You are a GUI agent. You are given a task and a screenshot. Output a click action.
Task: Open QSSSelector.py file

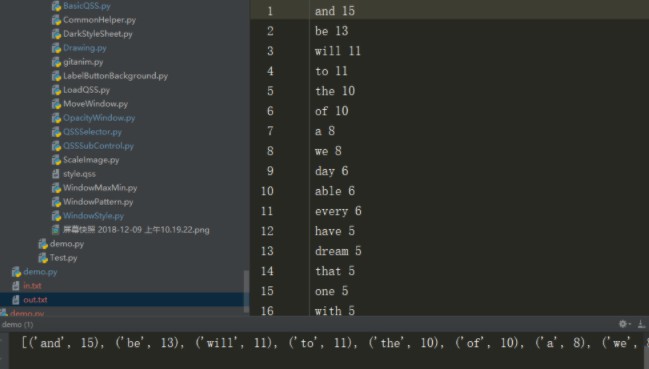[92, 132]
